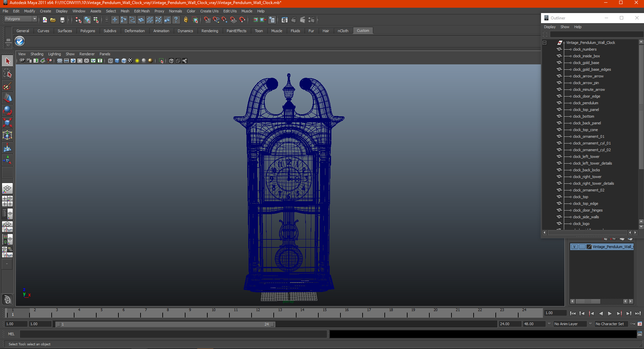644x349 pixels.
Task: Toggle smooth shade all blue cube
Action: 117,61
